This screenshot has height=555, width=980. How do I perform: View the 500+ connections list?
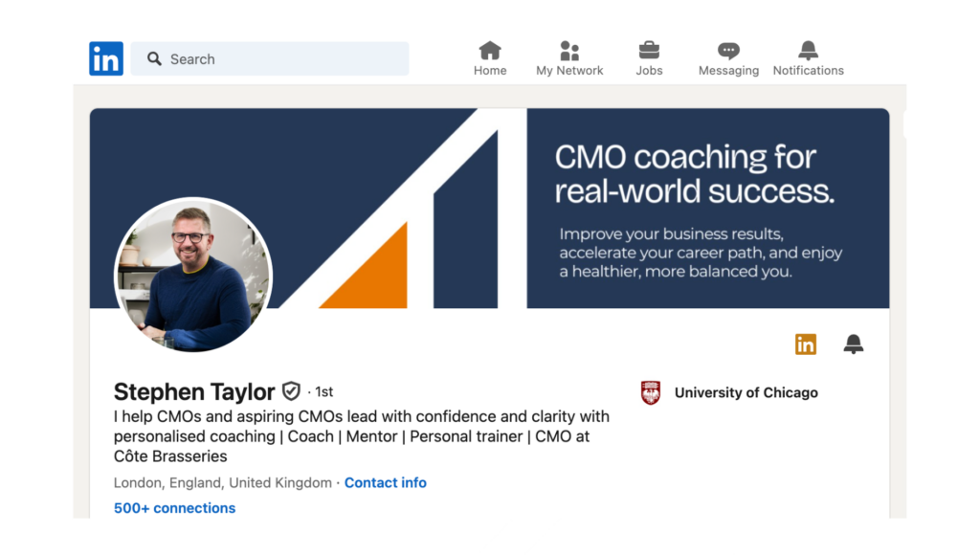point(174,508)
